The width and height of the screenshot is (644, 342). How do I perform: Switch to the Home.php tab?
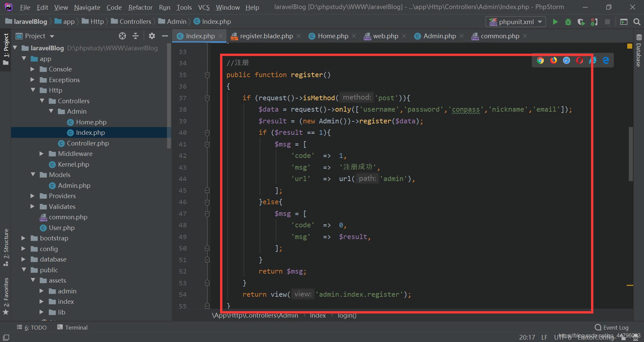click(332, 36)
